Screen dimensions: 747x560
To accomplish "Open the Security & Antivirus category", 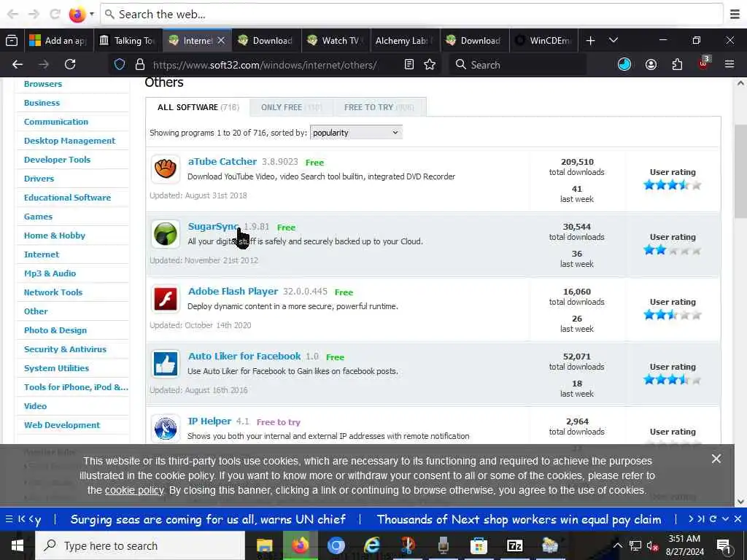I will (x=65, y=349).
